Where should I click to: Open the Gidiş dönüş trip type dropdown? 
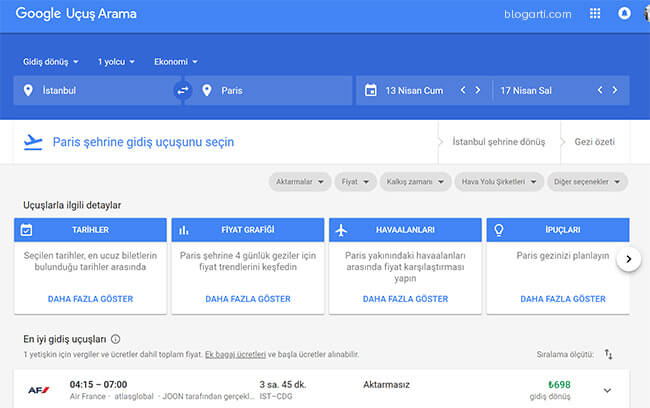51,62
